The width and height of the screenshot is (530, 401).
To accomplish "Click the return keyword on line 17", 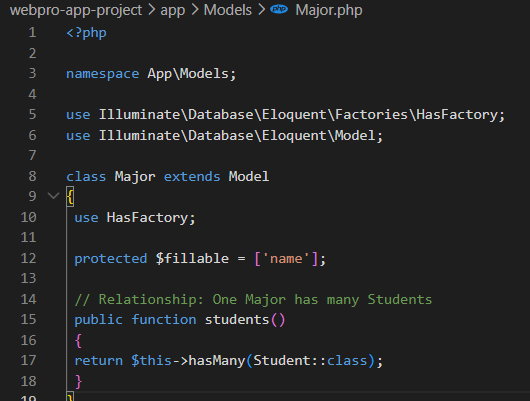I will point(98,360).
